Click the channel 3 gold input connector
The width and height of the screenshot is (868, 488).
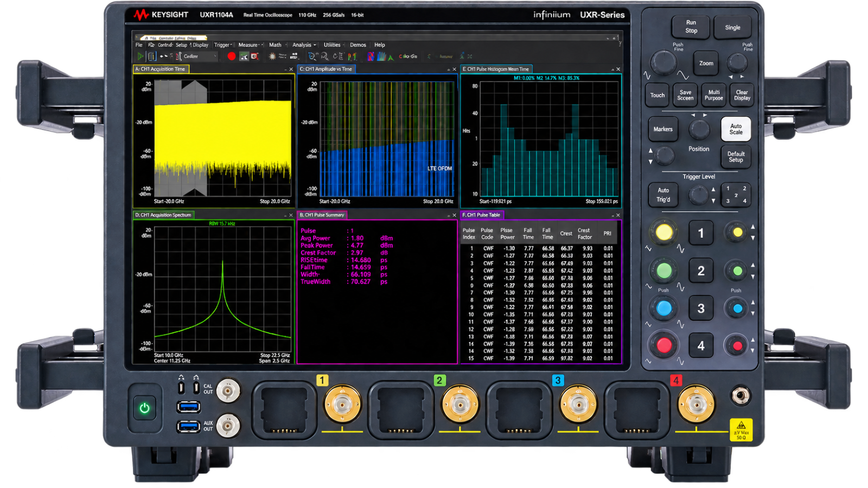pos(578,404)
